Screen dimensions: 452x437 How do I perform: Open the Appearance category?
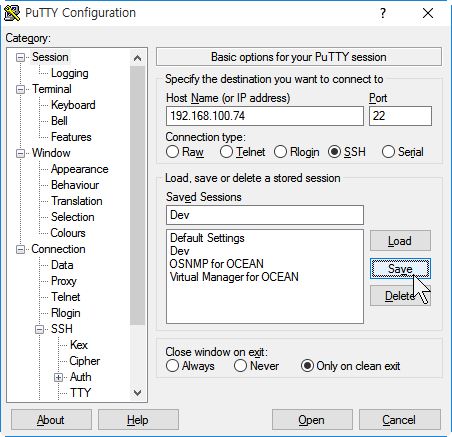pyautogui.click(x=79, y=169)
